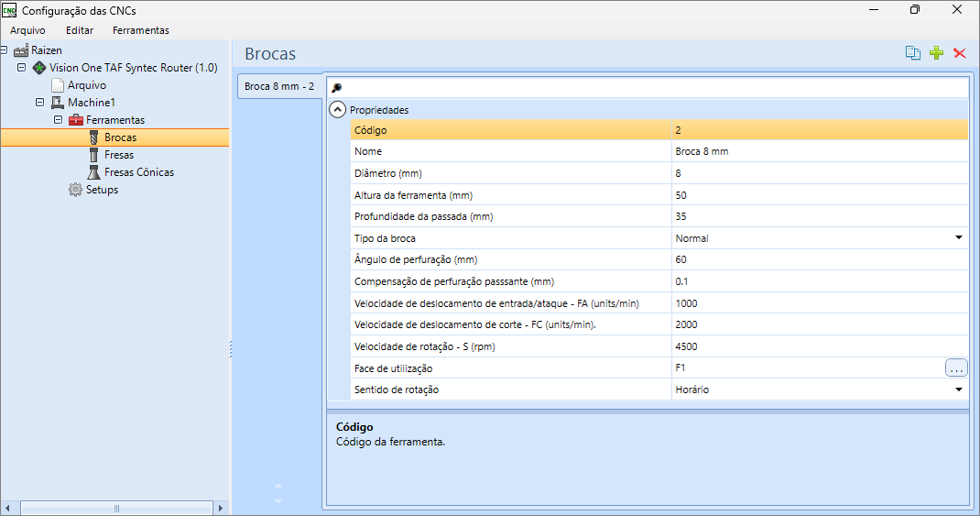The height and width of the screenshot is (516, 980).
Task: Edit velocidade de corte FC value 2000
Action: pyautogui.click(x=820, y=324)
